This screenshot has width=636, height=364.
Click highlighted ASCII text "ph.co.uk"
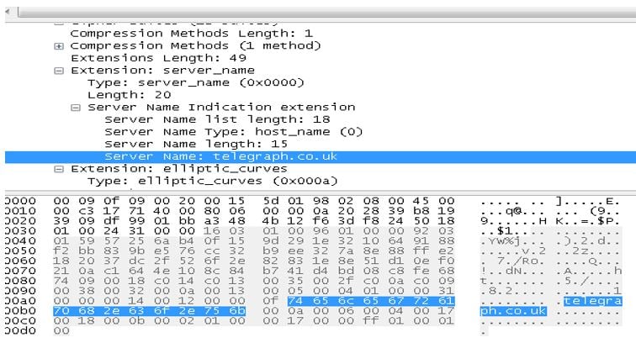[x=513, y=311]
